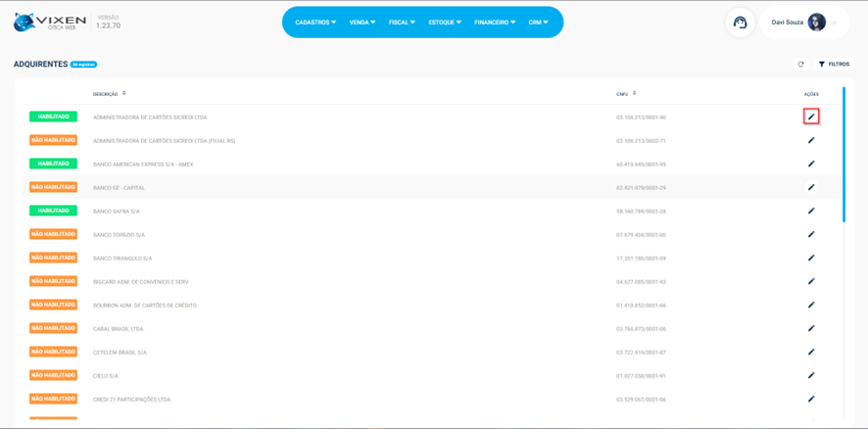
Task: Click the pencil icon for Banco American Express
Action: [x=811, y=164]
